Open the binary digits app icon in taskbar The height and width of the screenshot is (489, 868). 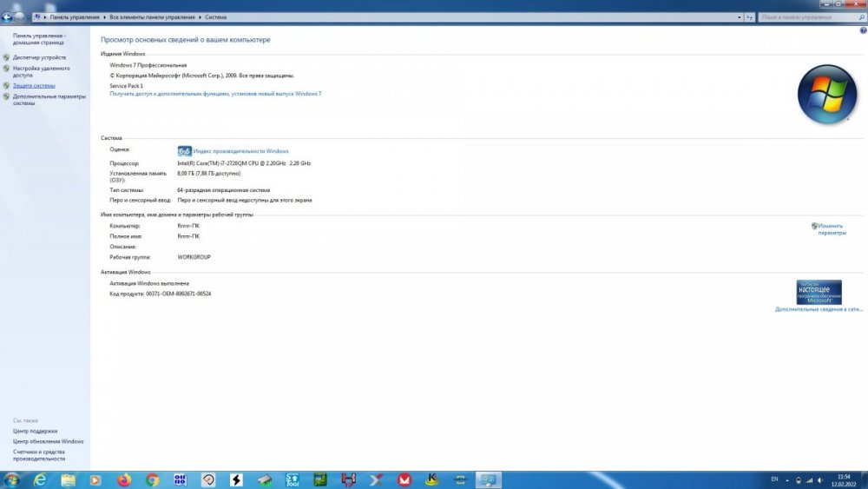click(180, 479)
